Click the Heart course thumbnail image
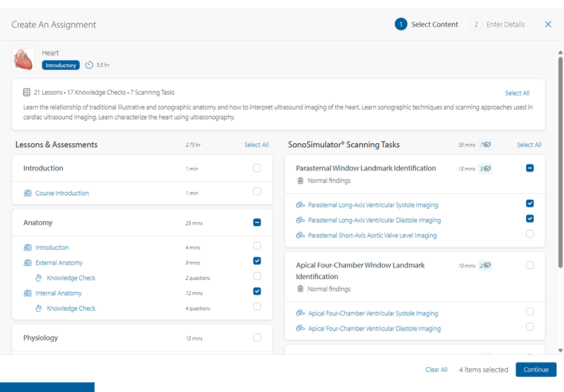The height and width of the screenshot is (392, 564). click(x=23, y=59)
